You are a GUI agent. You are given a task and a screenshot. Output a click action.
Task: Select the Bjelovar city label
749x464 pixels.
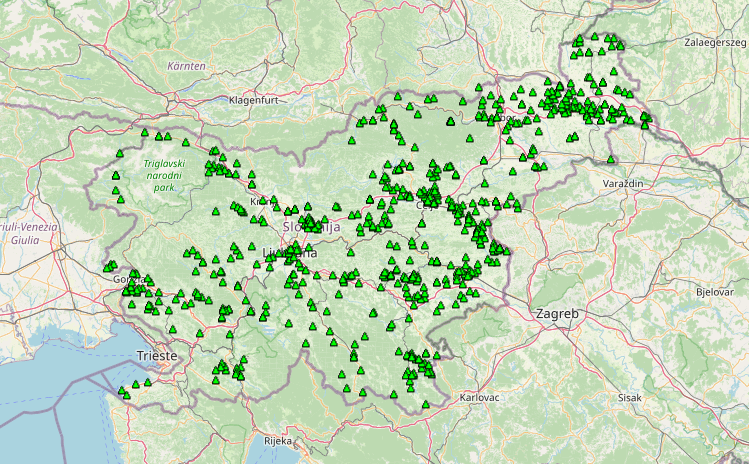click(715, 292)
